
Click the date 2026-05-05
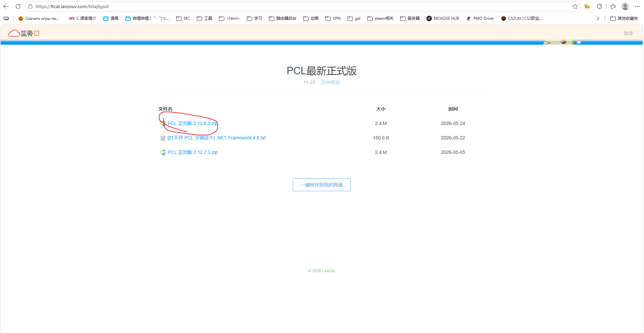click(453, 153)
